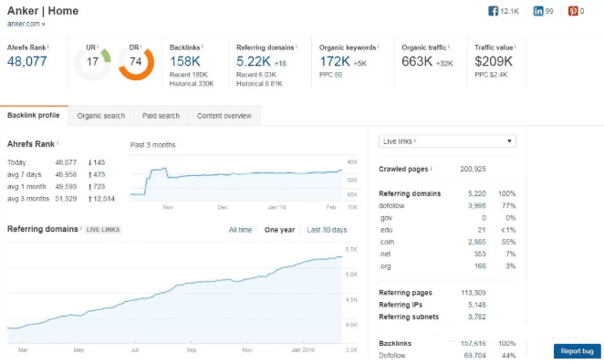Click the Facebook share count icon
Screen dimensions: 604x364
[493, 11]
